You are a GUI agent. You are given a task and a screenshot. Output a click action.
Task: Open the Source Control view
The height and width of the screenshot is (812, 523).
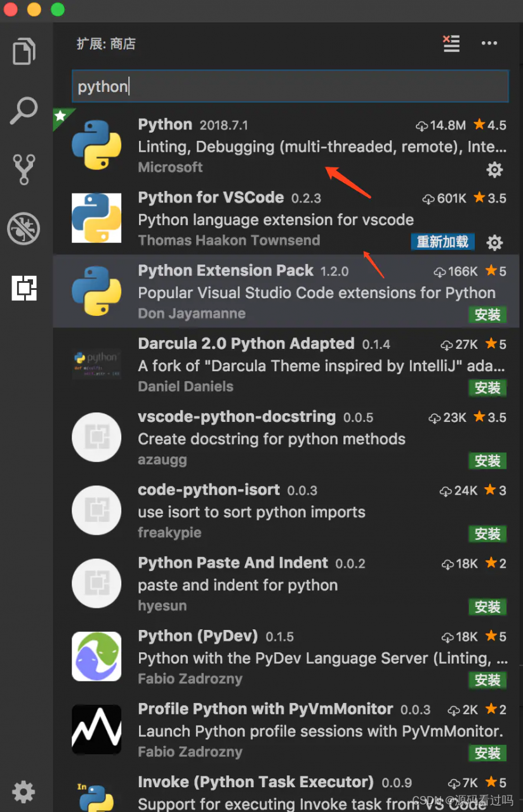pos(24,169)
